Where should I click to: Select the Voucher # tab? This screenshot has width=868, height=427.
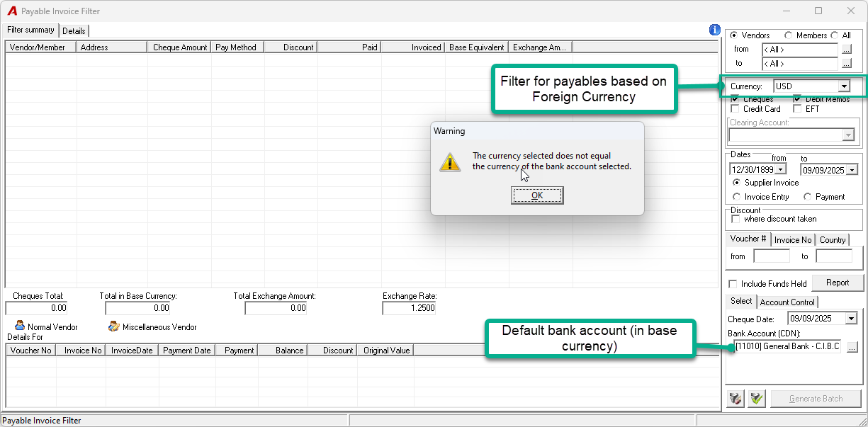tap(748, 239)
